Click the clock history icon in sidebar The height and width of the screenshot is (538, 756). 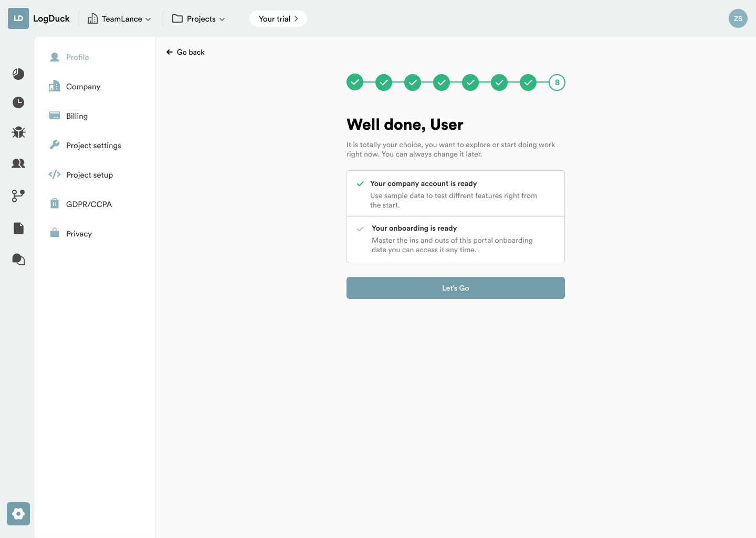18,102
